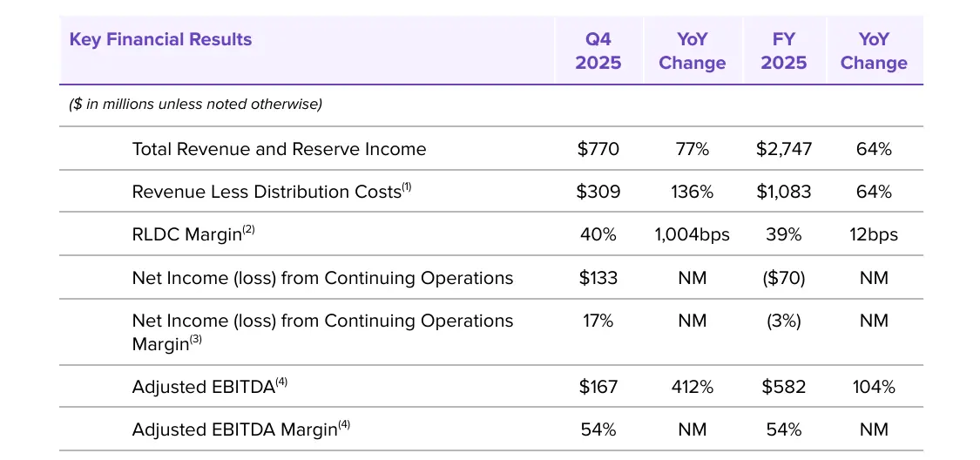Screen dimensions: 980x460
Task: Select the FY 2025 column header
Action: 784,51
